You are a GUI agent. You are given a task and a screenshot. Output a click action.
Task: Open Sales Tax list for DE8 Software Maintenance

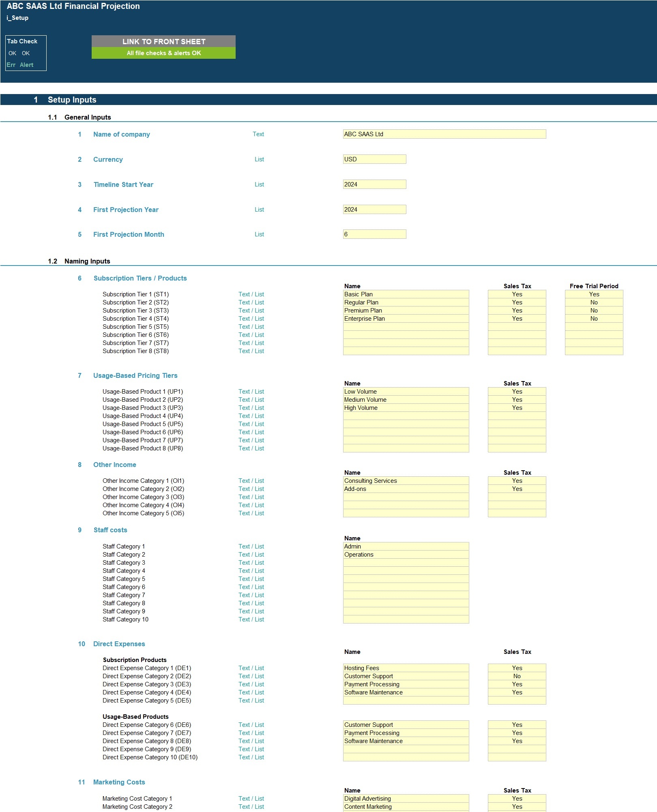tap(517, 741)
